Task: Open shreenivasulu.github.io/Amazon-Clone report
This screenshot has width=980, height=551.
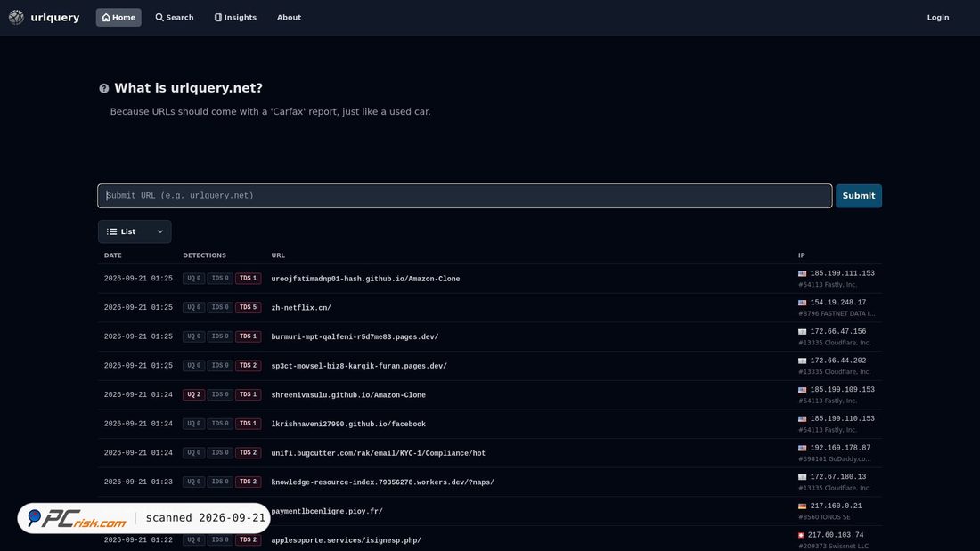Action: click(348, 395)
